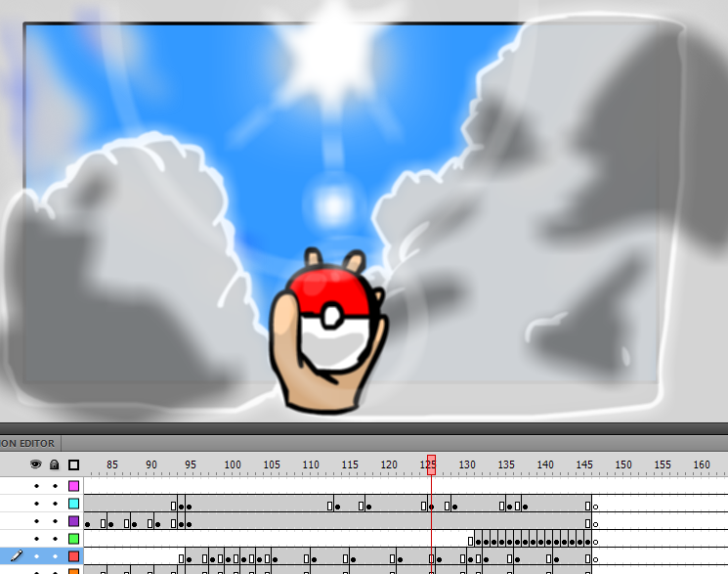728x574 pixels.
Task: Click frame 95 on the timeline ruler
Action: point(190,464)
